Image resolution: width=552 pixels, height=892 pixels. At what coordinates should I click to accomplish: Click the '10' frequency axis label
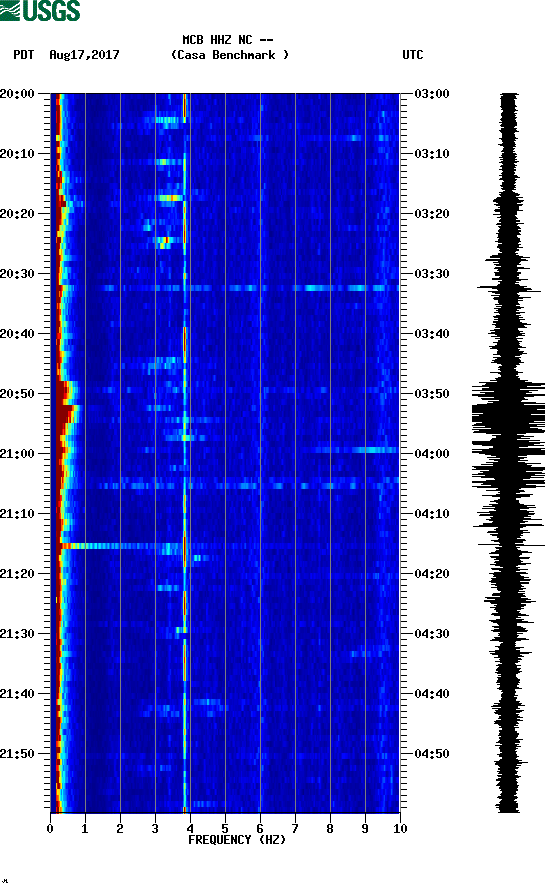click(400, 829)
